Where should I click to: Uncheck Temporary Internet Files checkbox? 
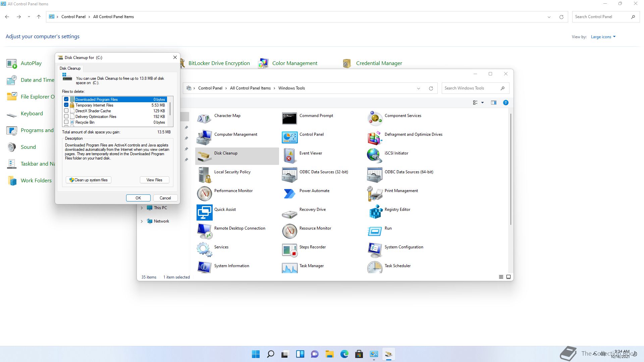coord(66,105)
